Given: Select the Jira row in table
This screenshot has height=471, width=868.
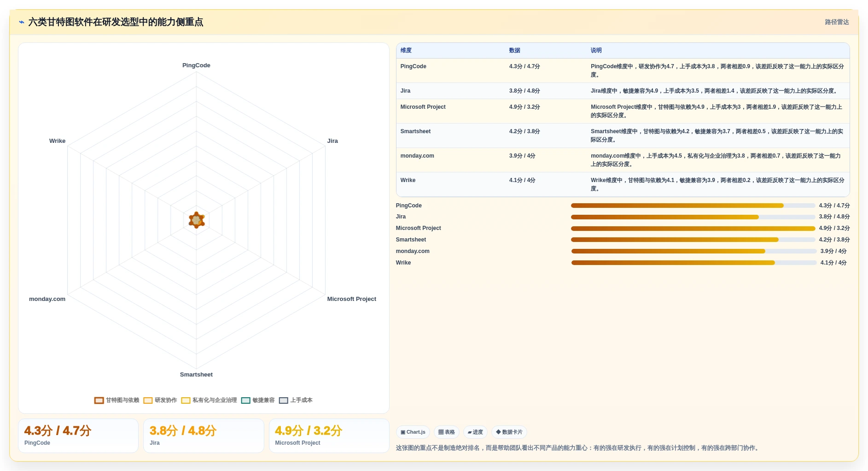Looking at the screenshot, I should coord(623,91).
